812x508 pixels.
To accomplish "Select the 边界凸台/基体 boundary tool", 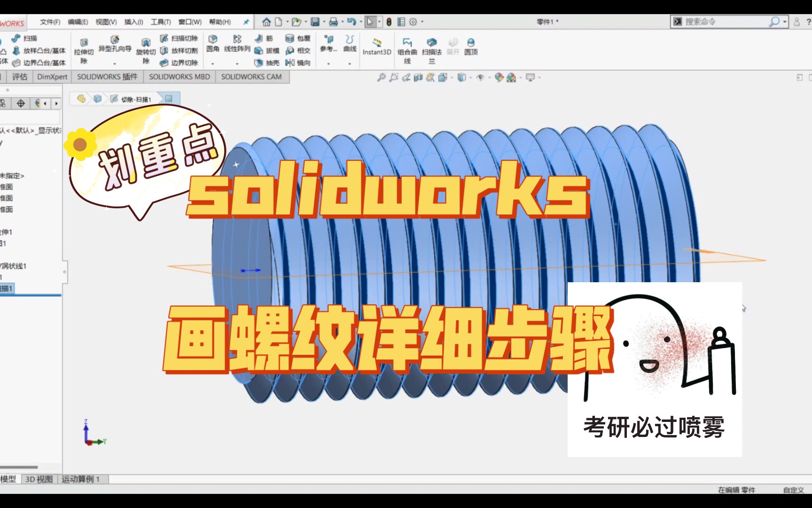I will [39, 63].
